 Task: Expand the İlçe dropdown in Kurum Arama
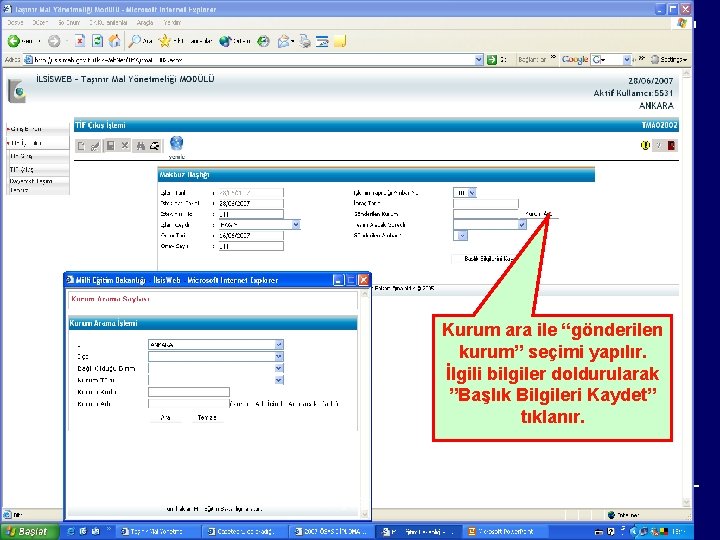coord(279,356)
